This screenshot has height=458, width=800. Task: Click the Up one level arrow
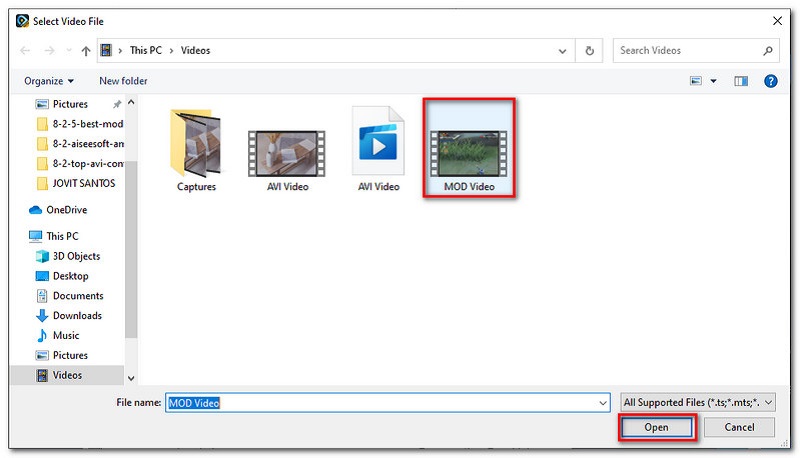[85, 51]
